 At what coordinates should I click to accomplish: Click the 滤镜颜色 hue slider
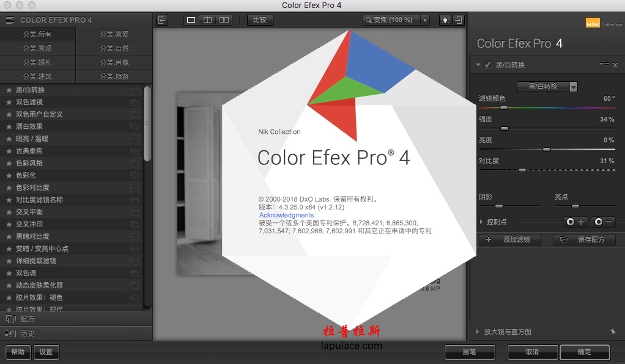tap(547, 108)
